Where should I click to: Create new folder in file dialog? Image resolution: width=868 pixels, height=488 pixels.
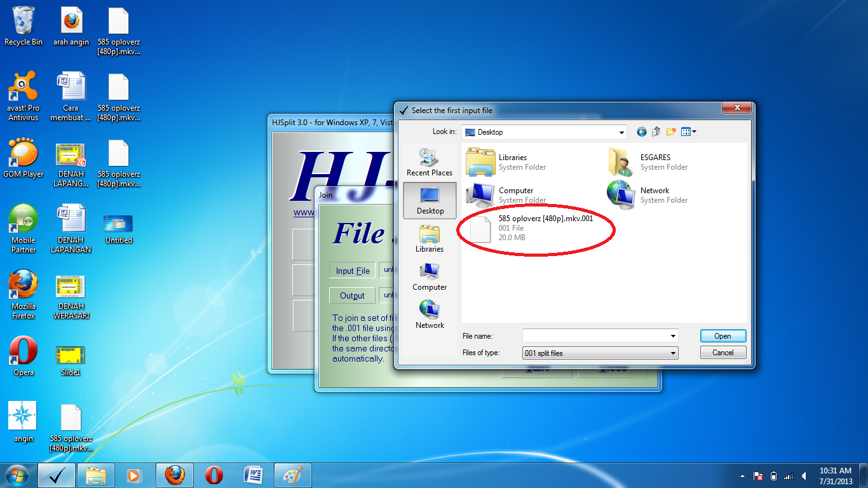pos(671,132)
